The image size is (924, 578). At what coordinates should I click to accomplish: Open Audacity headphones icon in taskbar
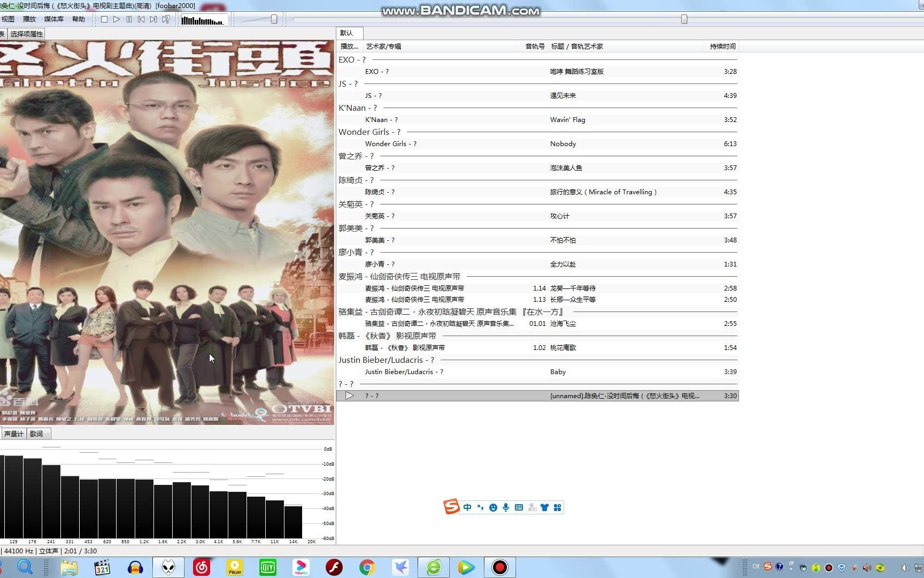tap(135, 567)
